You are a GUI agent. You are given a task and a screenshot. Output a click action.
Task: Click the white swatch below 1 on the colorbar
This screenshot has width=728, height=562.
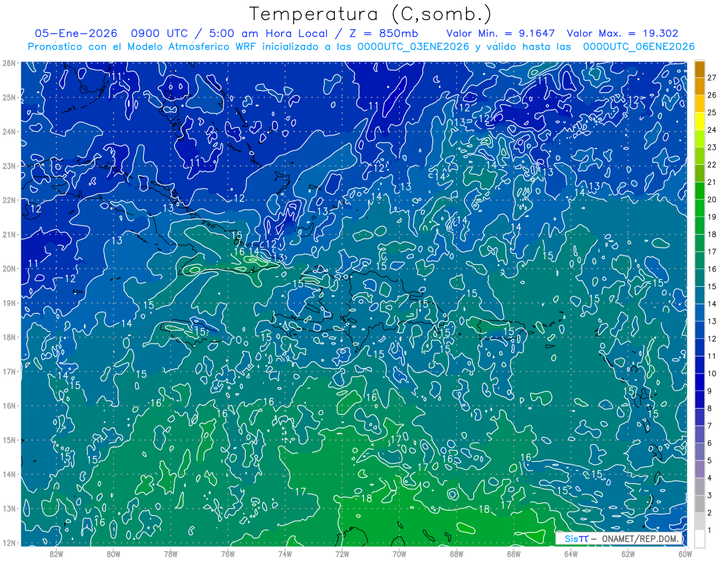699,538
